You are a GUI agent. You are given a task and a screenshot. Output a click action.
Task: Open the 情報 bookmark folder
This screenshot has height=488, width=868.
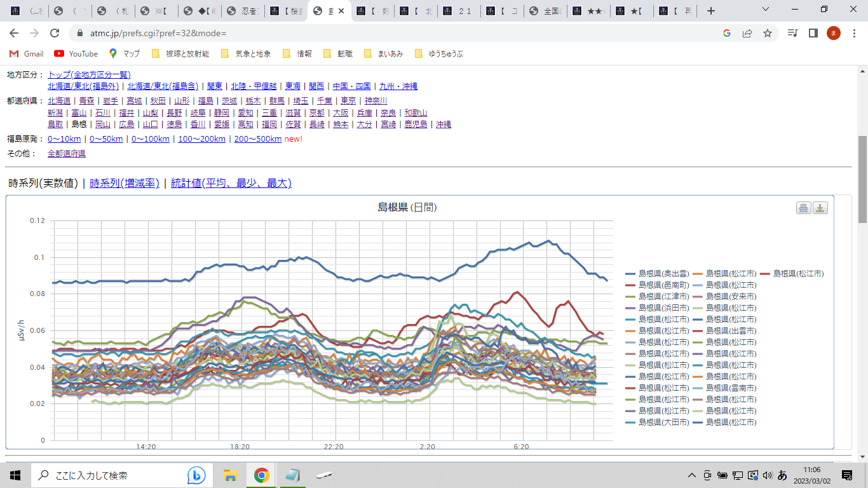[x=297, y=54]
